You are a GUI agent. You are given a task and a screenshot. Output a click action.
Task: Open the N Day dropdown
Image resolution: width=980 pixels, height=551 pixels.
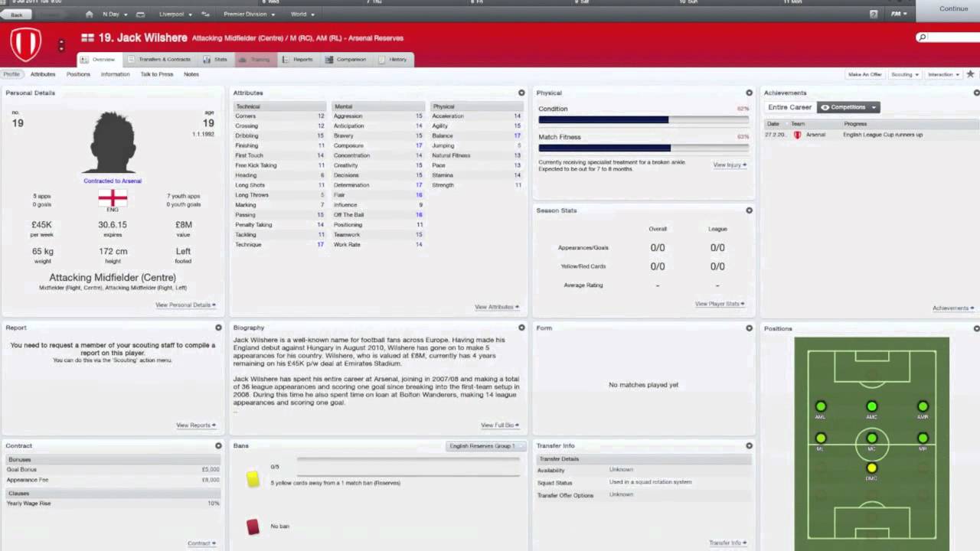(x=115, y=14)
